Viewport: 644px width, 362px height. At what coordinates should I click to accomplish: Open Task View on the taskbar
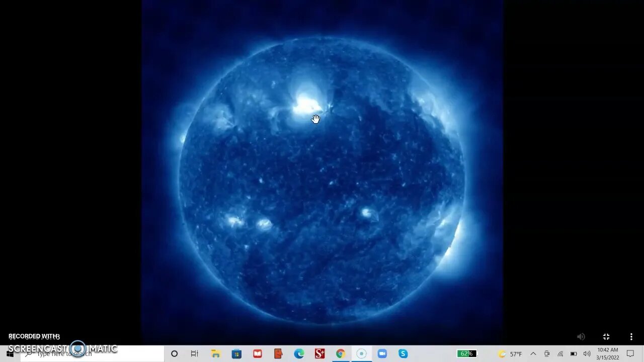point(195,354)
